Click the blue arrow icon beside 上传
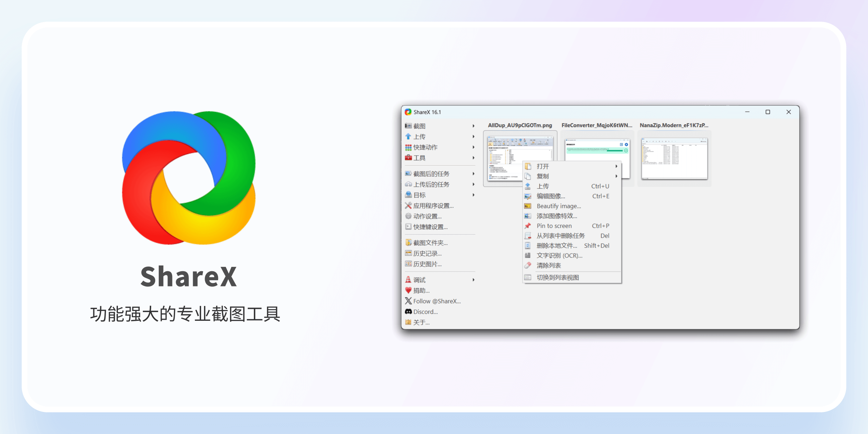The height and width of the screenshot is (434, 868). click(408, 136)
